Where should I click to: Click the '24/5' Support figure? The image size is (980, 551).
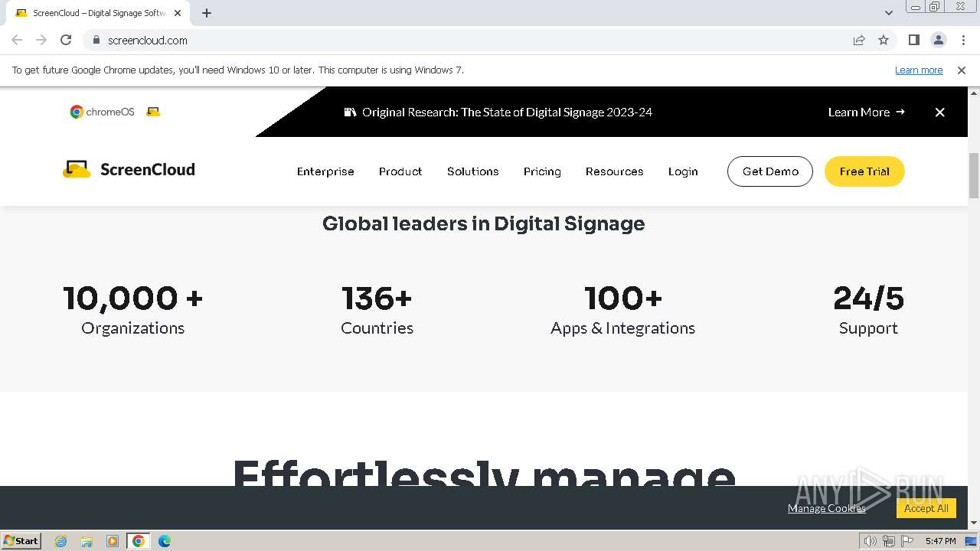click(868, 298)
